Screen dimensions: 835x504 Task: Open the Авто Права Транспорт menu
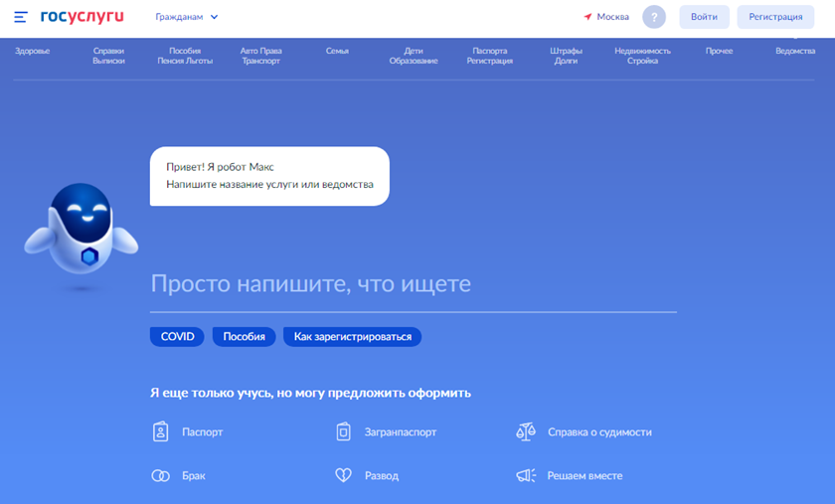tap(261, 56)
